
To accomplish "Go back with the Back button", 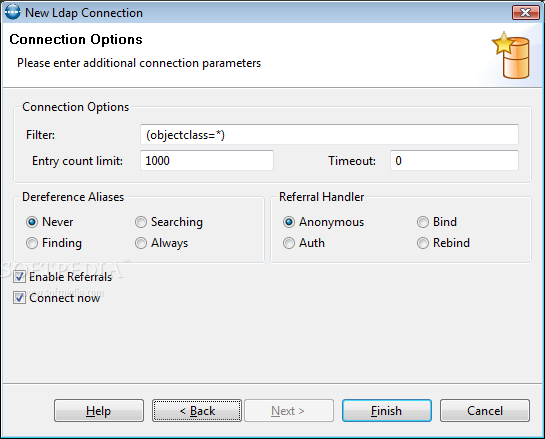I will click(x=197, y=410).
